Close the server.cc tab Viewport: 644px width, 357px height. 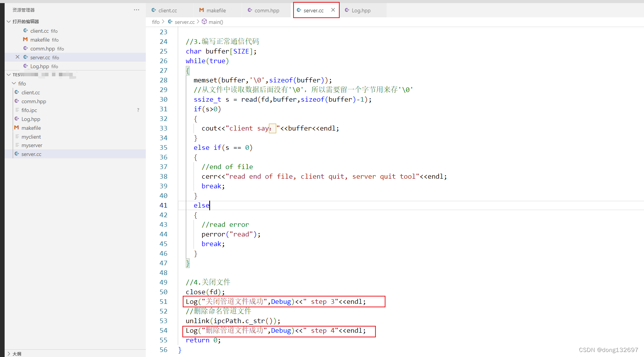[333, 10]
